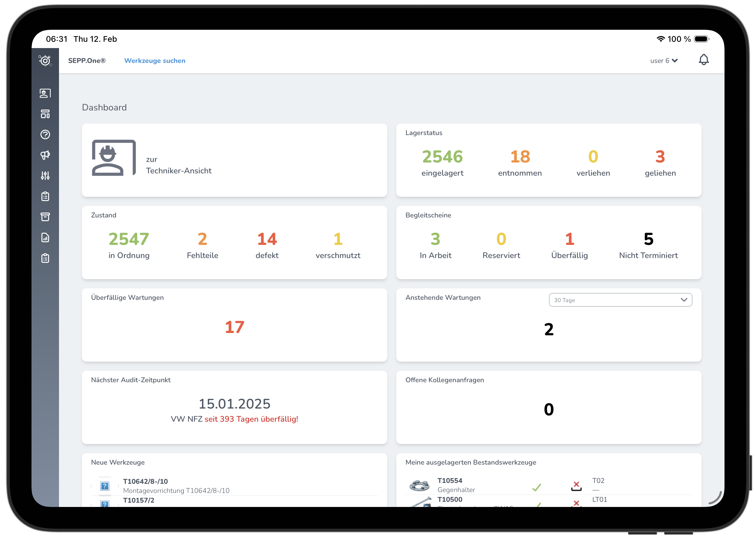The image size is (756, 539).
Task: Select the SEPP.One® header title
Action: tap(87, 61)
